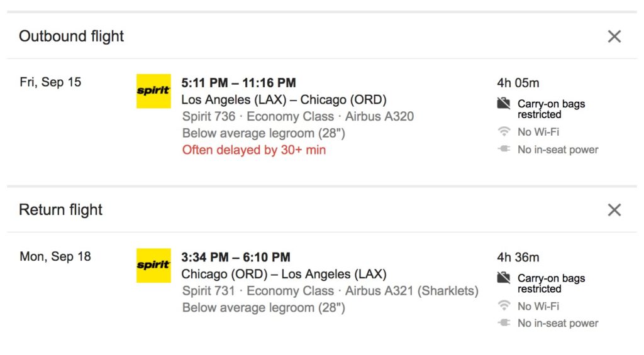644x355 pixels.
Task: Click return flight carry-on bags restricted icon
Action: (504, 278)
